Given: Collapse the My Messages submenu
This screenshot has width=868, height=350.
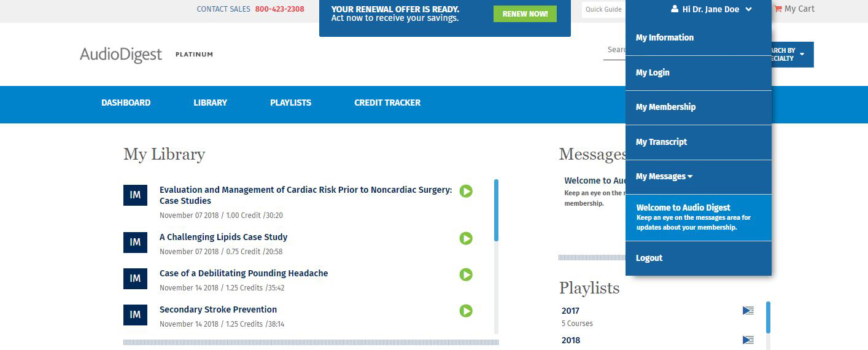Looking at the screenshot, I should pos(690,177).
